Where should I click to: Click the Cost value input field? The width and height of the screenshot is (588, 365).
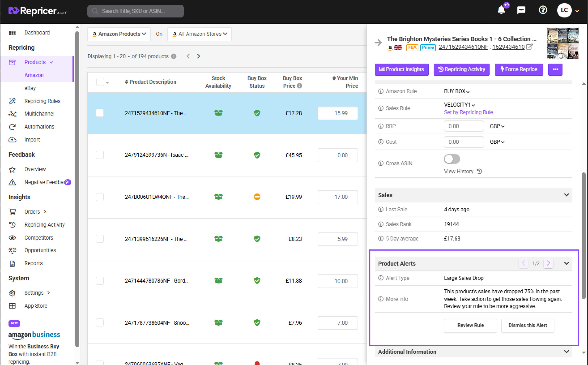coord(464,142)
